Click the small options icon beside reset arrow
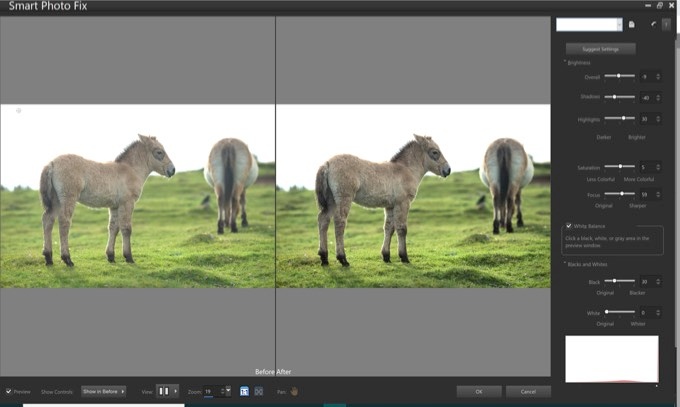The image size is (680, 407). point(666,24)
